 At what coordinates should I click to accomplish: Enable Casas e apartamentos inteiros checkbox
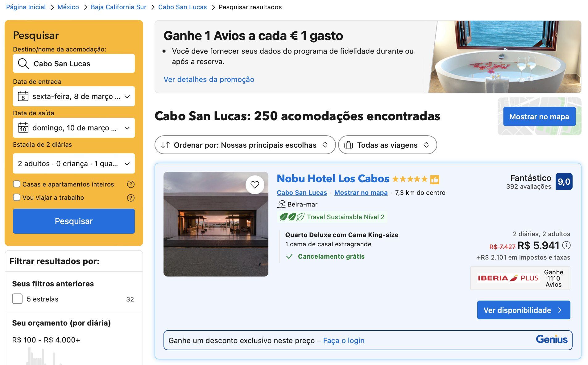coord(17,184)
